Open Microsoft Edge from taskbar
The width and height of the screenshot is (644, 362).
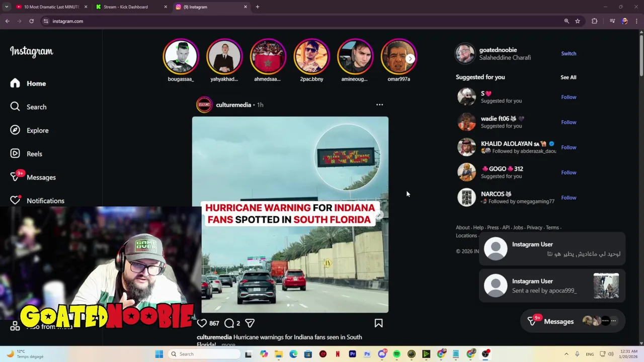293,354
